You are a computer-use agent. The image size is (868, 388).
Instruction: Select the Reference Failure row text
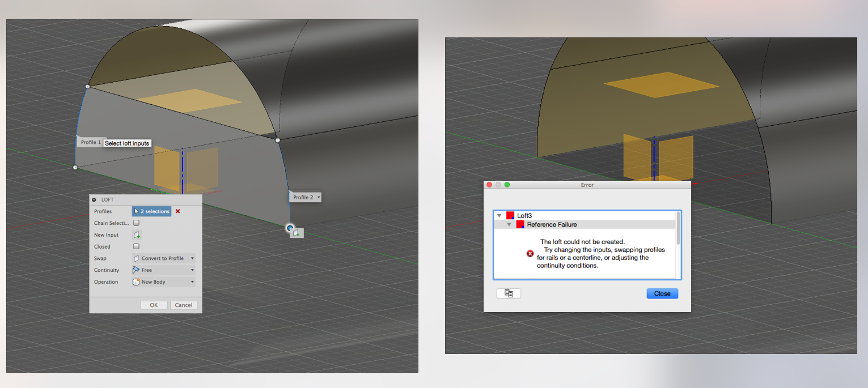point(552,224)
